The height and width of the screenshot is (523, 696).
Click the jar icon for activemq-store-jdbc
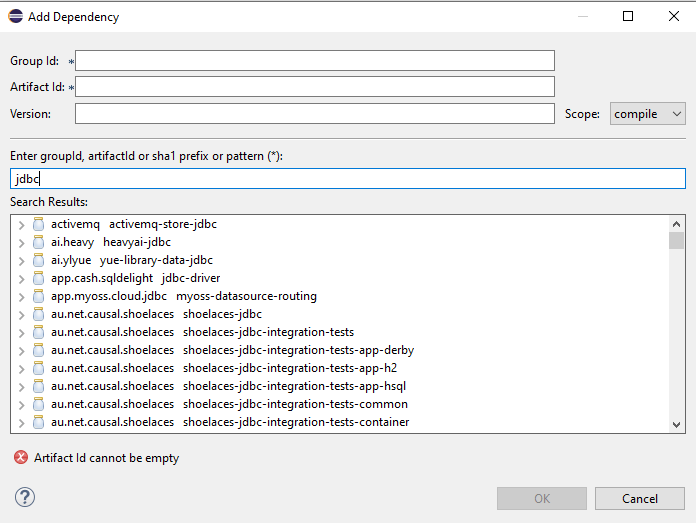coord(39,224)
